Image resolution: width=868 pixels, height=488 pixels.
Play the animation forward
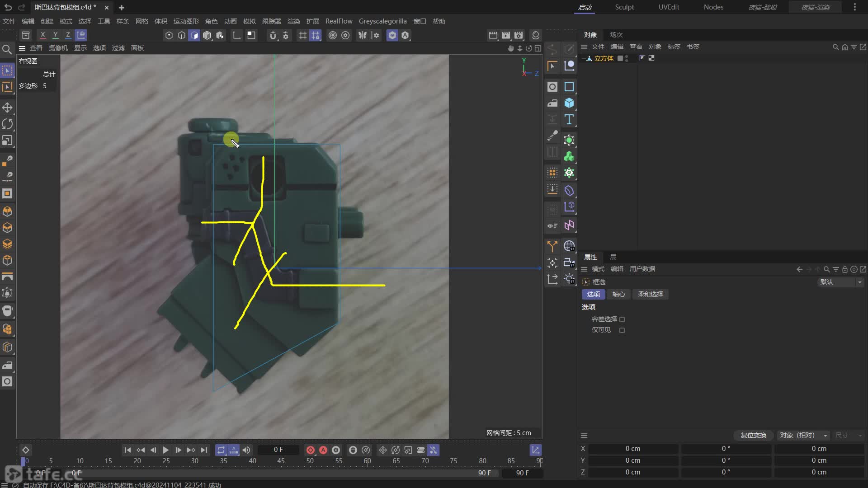tap(165, 450)
